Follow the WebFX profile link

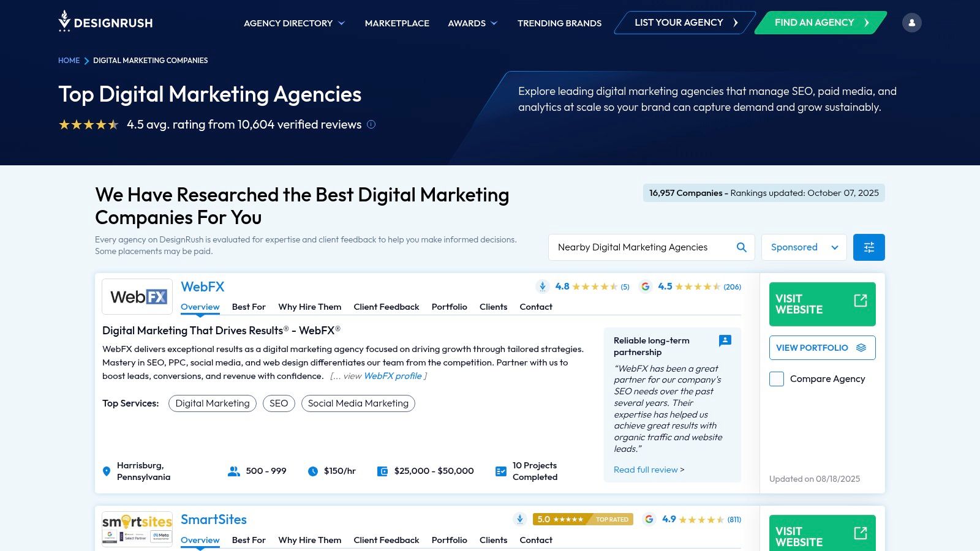click(393, 376)
